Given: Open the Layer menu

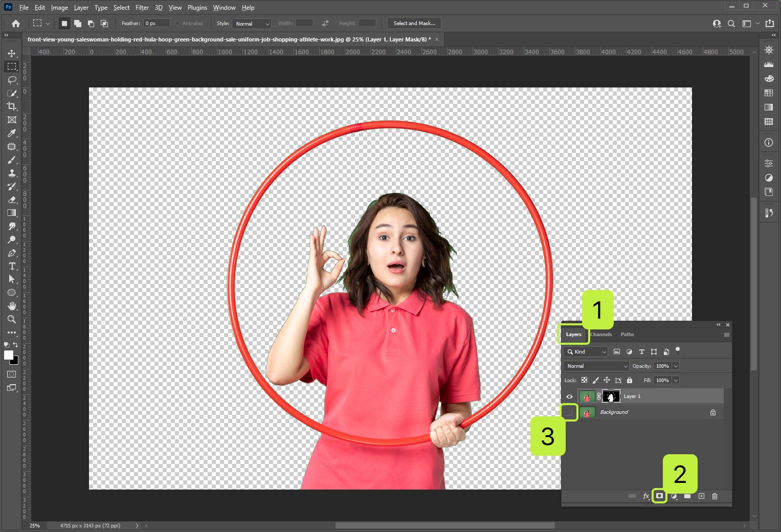Looking at the screenshot, I should [x=81, y=8].
